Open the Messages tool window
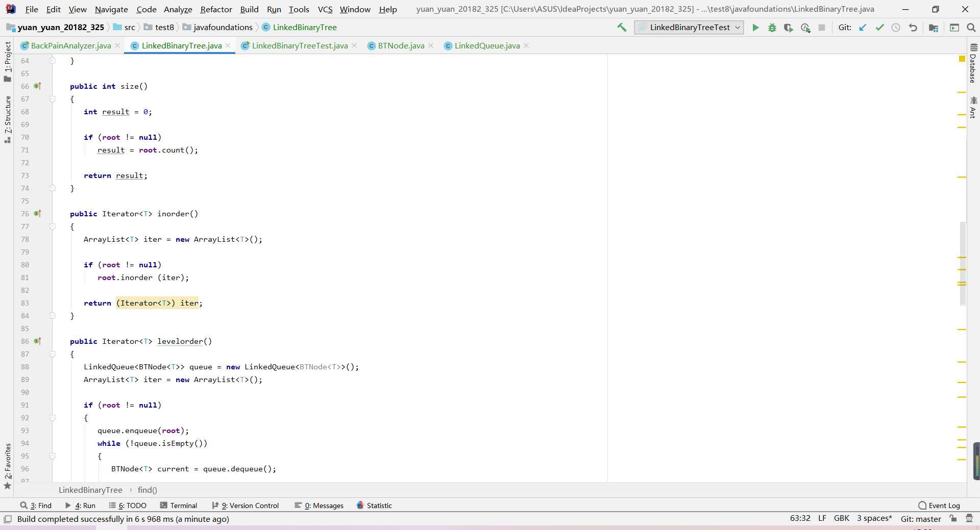Image resolution: width=980 pixels, height=530 pixels. coord(319,506)
